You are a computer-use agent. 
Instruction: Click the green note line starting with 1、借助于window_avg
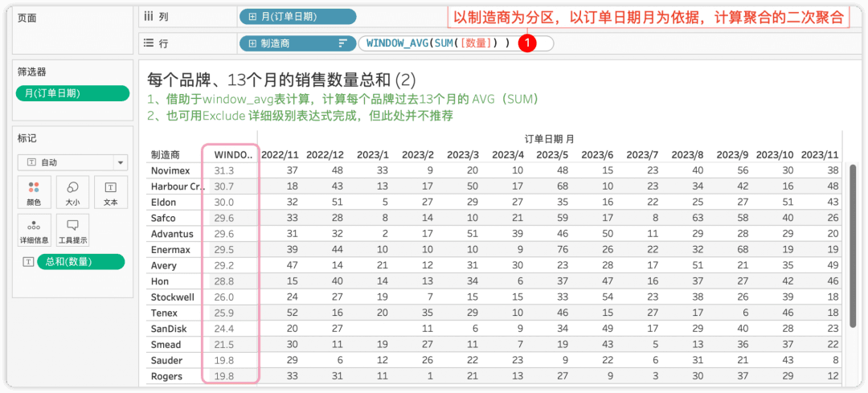pyautogui.click(x=342, y=100)
